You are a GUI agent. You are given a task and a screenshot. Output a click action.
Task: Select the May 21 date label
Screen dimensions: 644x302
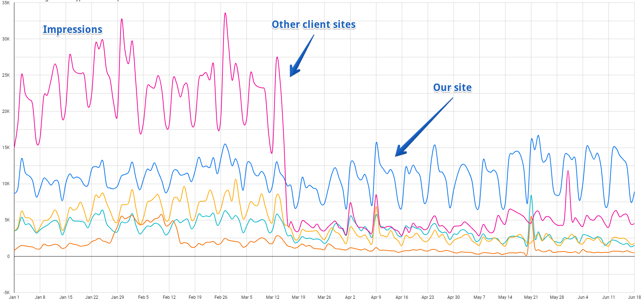pyautogui.click(x=531, y=297)
